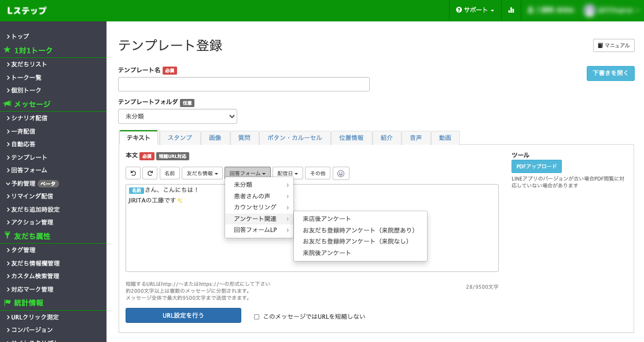Open the emoji picker icon
The image size is (644, 342).
click(341, 172)
